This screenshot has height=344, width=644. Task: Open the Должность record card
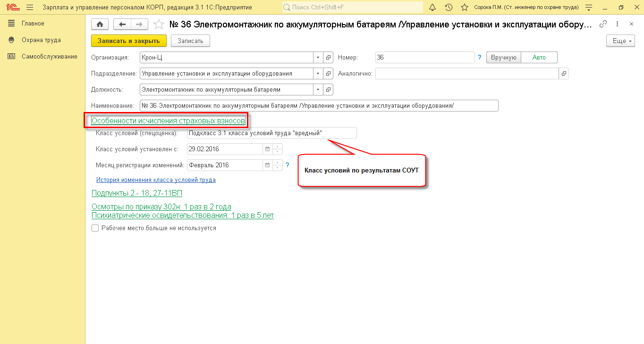point(329,89)
